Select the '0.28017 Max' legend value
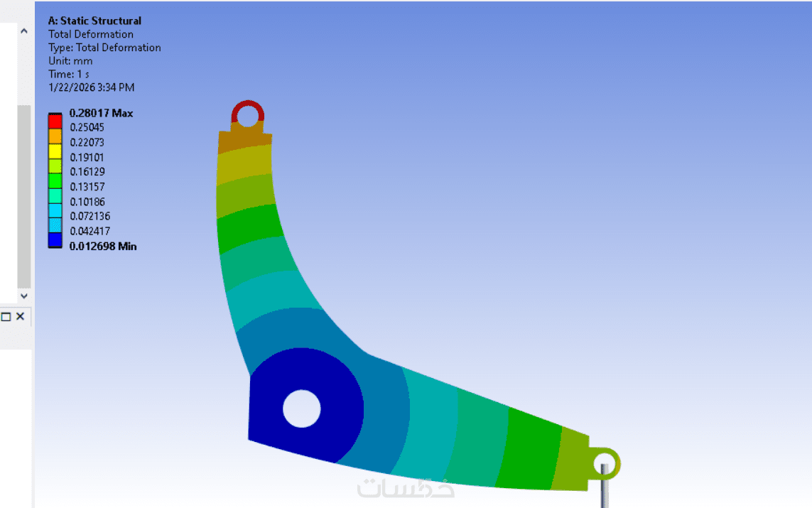 tap(101, 113)
